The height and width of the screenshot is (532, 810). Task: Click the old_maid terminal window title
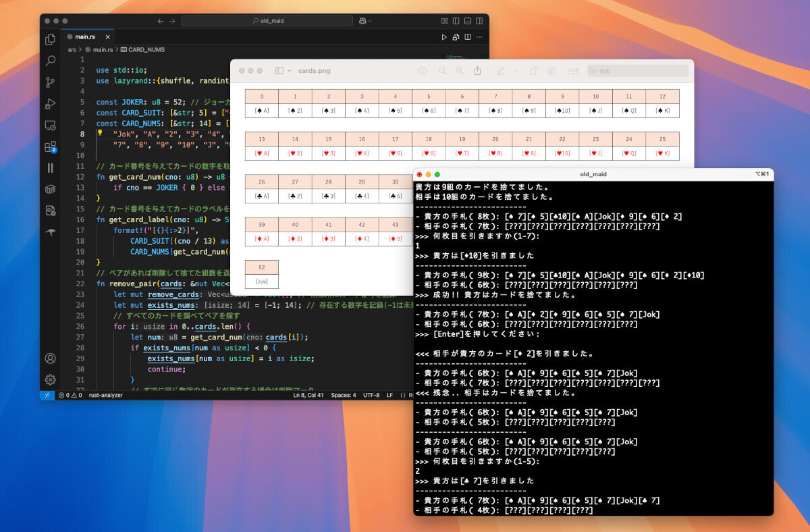pyautogui.click(x=593, y=174)
